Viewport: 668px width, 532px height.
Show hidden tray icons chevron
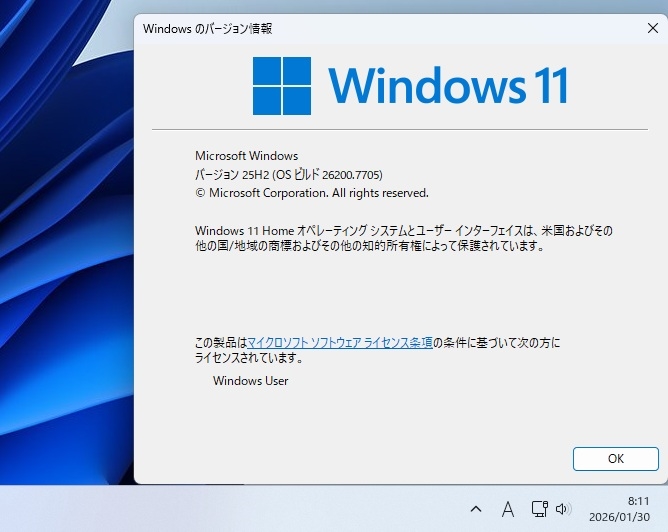tap(476, 509)
